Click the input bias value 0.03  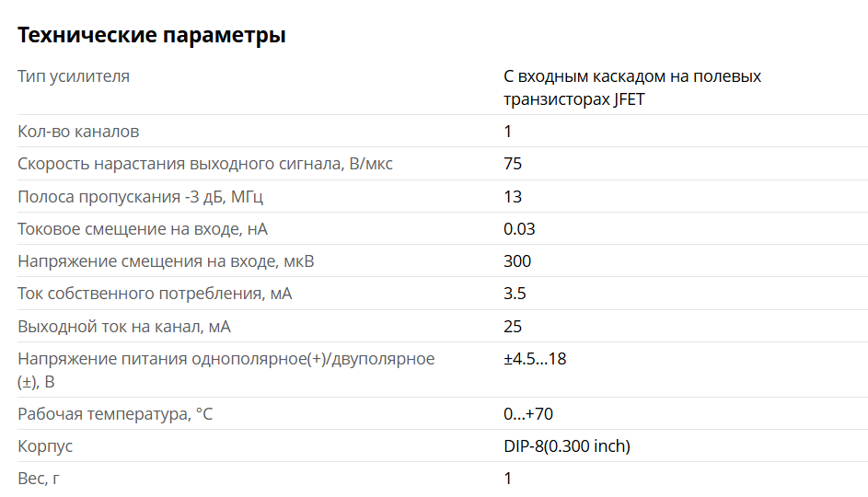[x=519, y=229]
